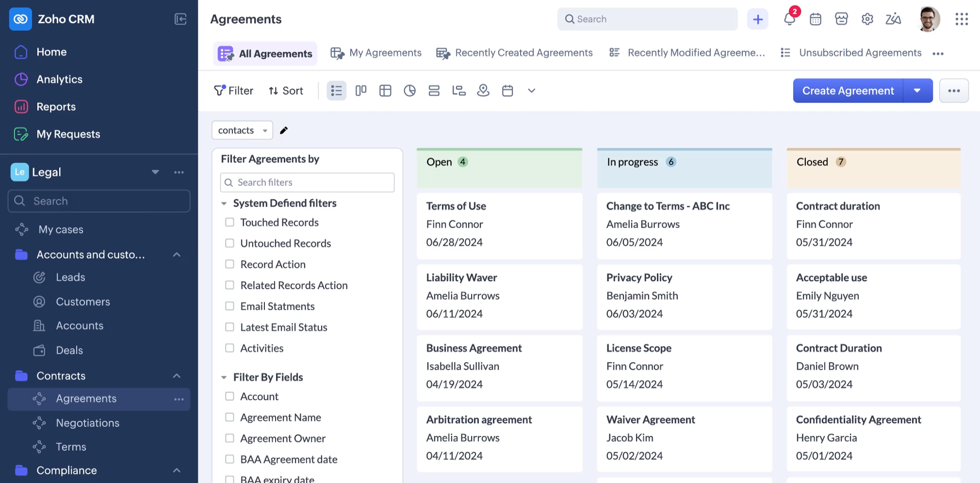Collapse Filter By Fields section
The width and height of the screenshot is (980, 483).
[x=224, y=377]
